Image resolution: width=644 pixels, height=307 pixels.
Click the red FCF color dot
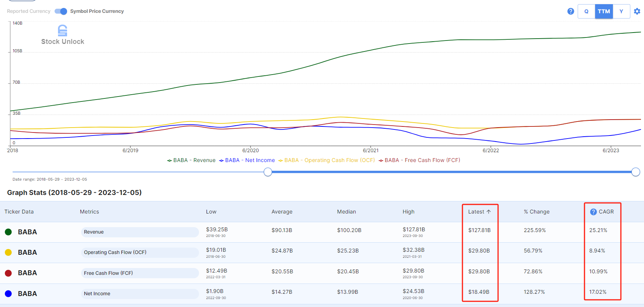pos(8,273)
